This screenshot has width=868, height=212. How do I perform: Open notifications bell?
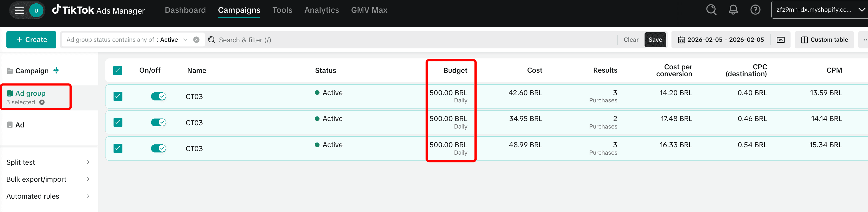733,10
